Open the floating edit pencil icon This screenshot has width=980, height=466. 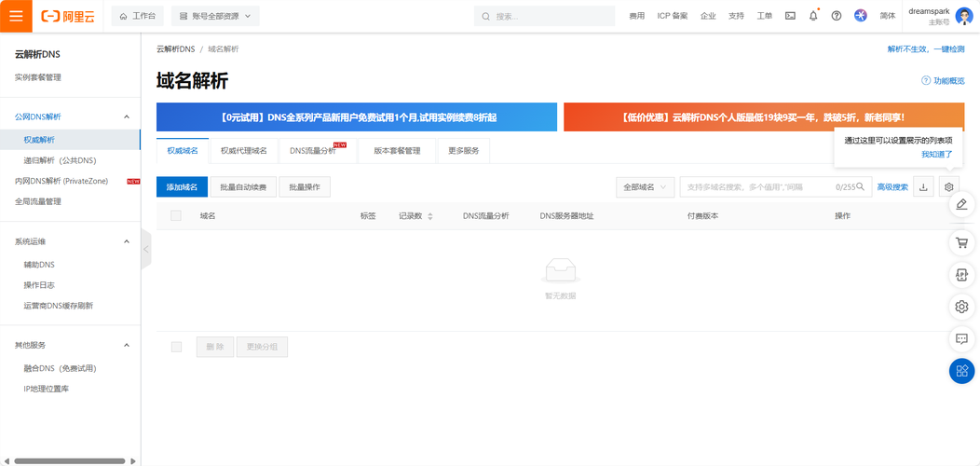click(962, 204)
